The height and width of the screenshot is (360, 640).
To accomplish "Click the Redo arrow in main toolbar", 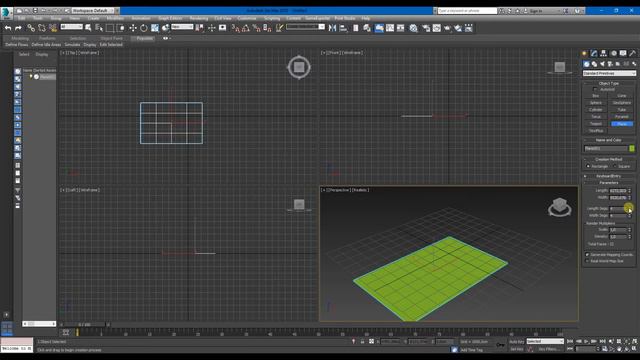I will pos(18,28).
